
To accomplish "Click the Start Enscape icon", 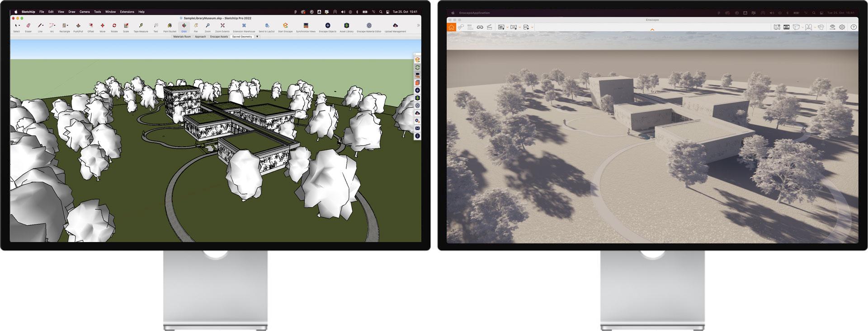I will tap(285, 26).
